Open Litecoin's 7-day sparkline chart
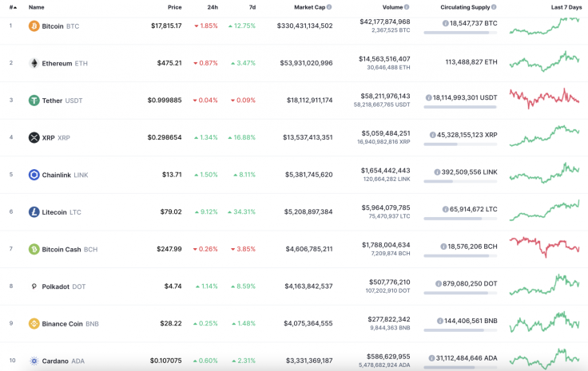 (x=544, y=211)
